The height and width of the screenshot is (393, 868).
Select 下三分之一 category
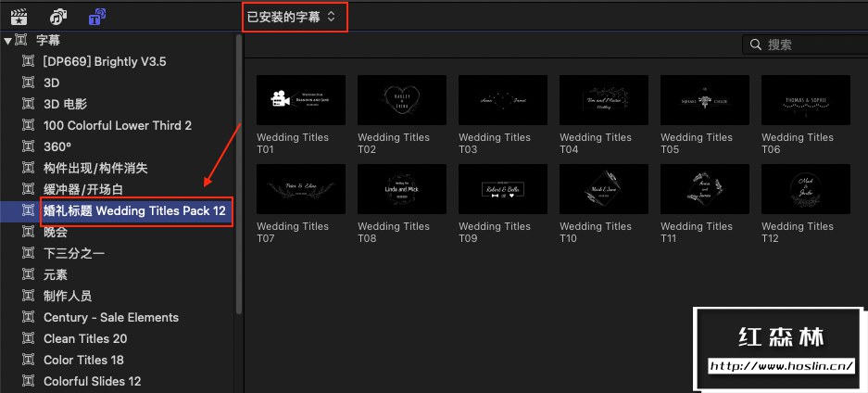[74, 253]
